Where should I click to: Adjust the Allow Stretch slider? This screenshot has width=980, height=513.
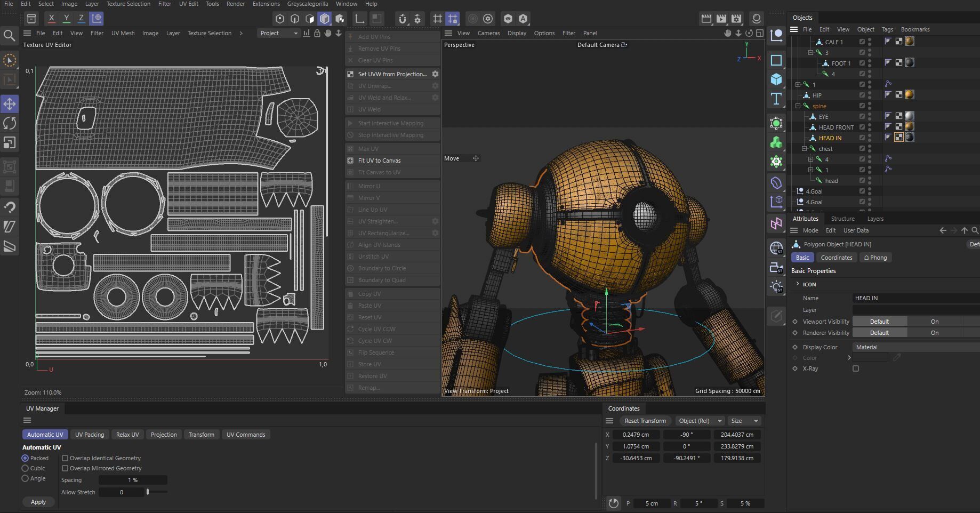coord(156,492)
